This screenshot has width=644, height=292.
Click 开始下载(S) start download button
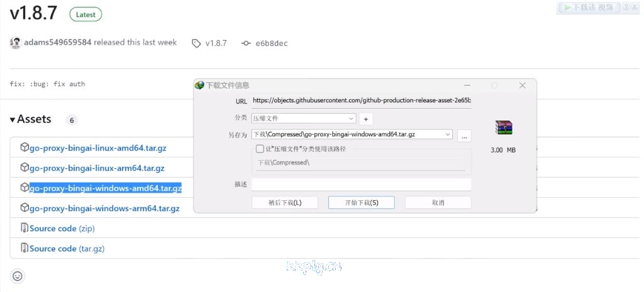click(x=362, y=203)
